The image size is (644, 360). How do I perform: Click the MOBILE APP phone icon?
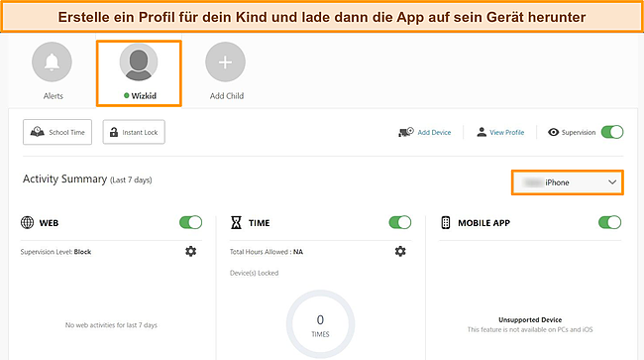point(446,223)
